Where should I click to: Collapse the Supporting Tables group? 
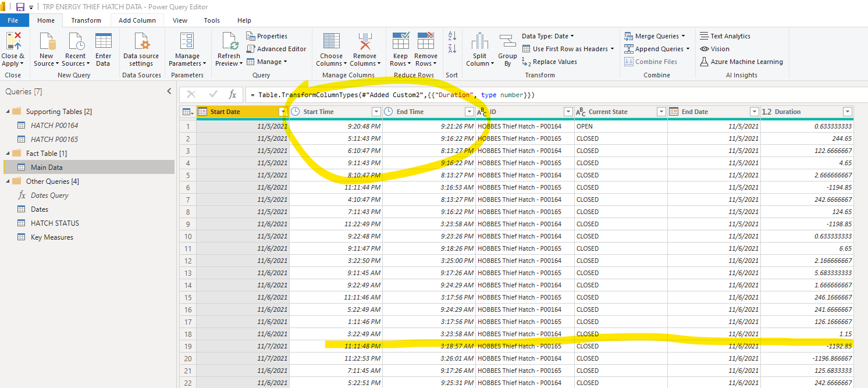pyautogui.click(x=7, y=111)
